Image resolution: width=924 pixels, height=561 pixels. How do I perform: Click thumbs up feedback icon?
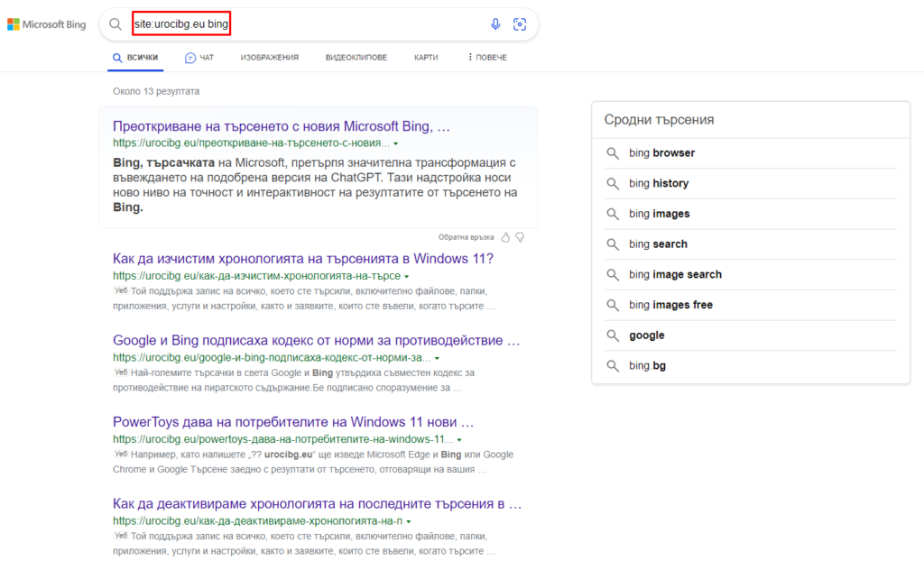point(505,237)
